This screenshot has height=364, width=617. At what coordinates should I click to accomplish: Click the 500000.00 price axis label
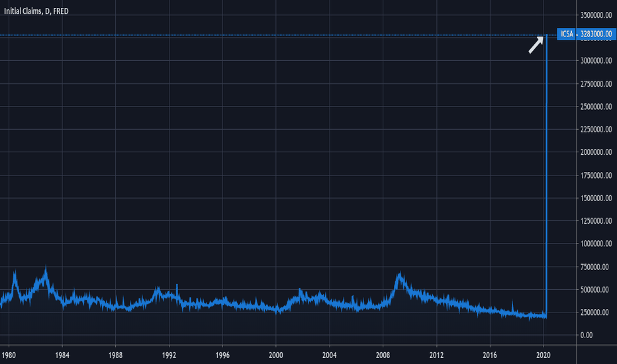click(594, 290)
